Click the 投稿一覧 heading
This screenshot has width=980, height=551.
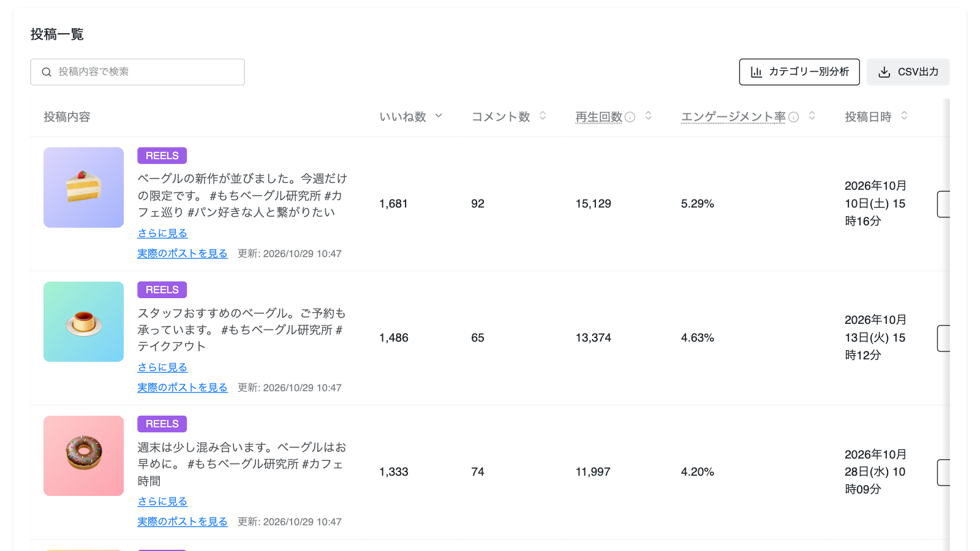tap(57, 34)
